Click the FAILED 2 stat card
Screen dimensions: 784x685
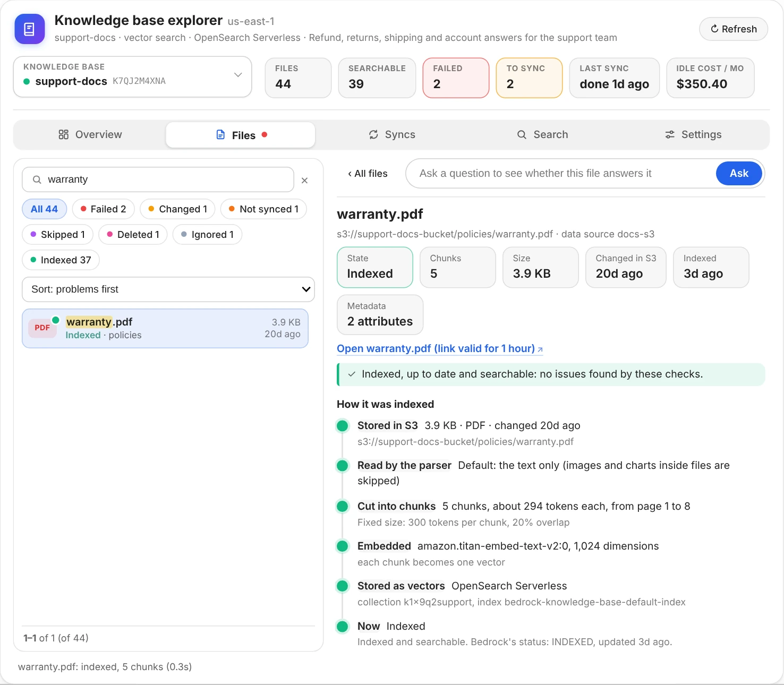pos(456,78)
